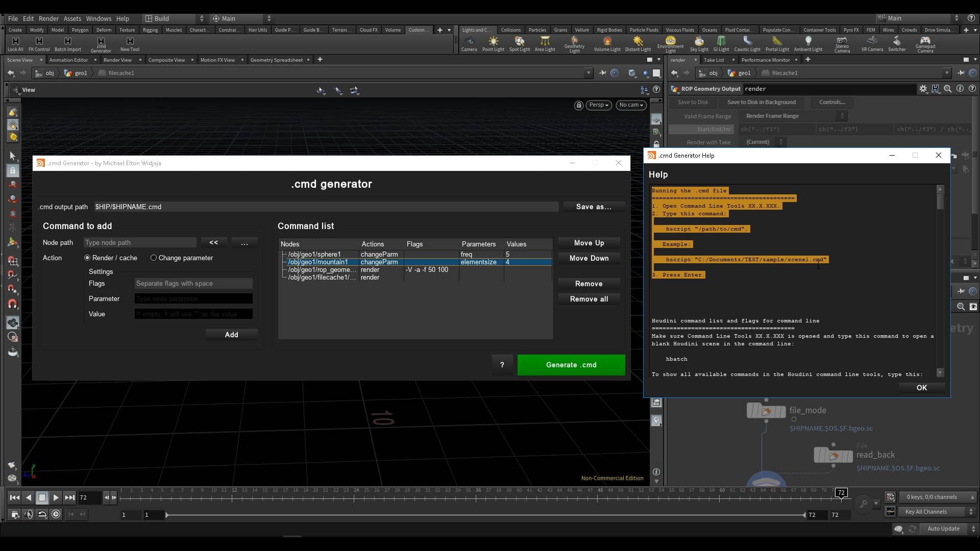
Task: Select the Point Light shelf tool
Action: click(x=493, y=44)
